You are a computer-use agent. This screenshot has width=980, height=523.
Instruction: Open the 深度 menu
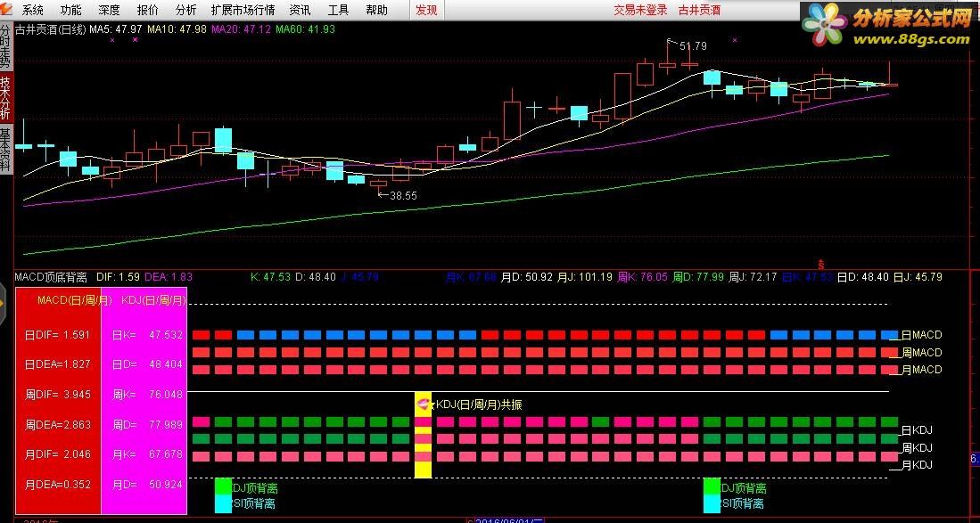point(110,10)
